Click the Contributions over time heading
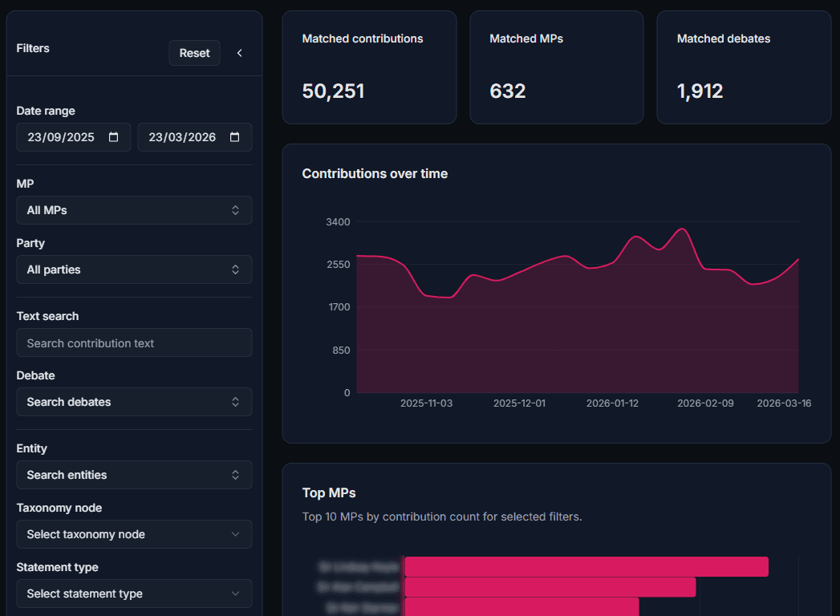Screen dimensions: 840x616 (x=375, y=173)
